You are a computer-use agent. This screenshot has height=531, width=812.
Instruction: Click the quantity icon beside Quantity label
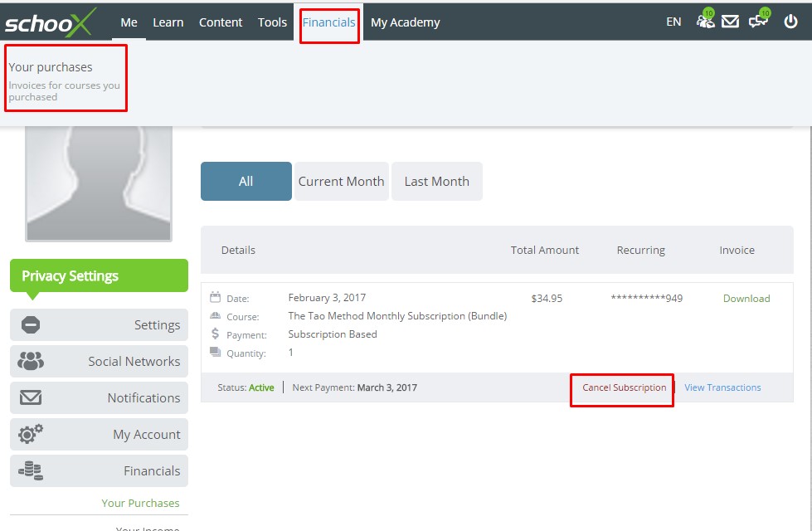(x=215, y=353)
